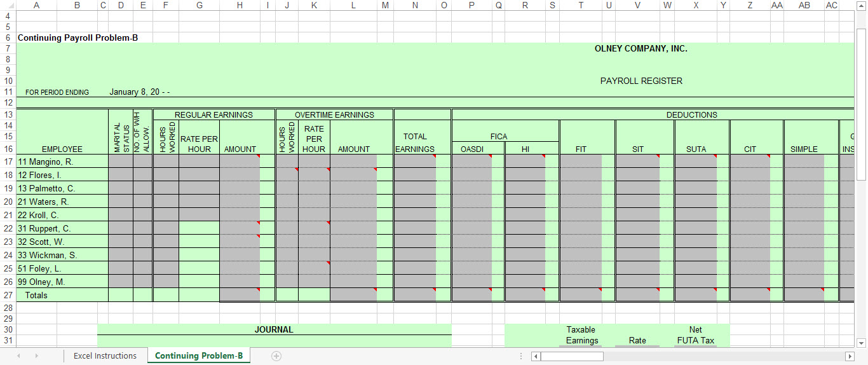Click the 'Totals' row label
This screenshot has width=868, height=365.
(36, 295)
